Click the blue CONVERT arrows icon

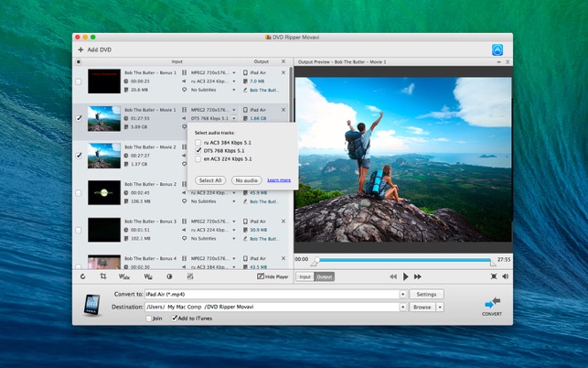[492, 301]
